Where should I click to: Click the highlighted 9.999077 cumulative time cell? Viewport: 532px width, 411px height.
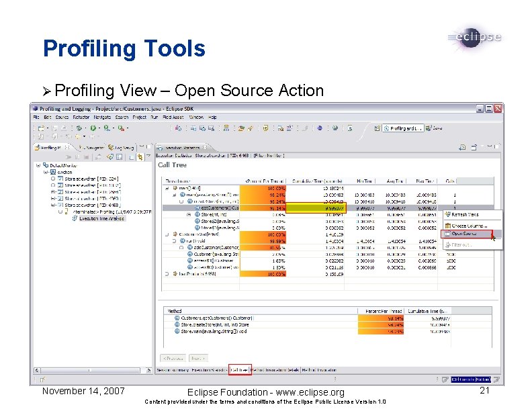(316, 208)
